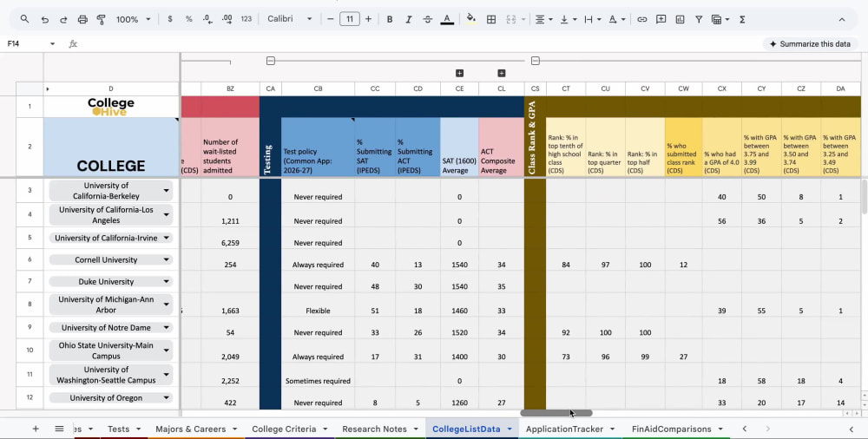Expand hidden columns after CL

pyautogui.click(x=502, y=73)
